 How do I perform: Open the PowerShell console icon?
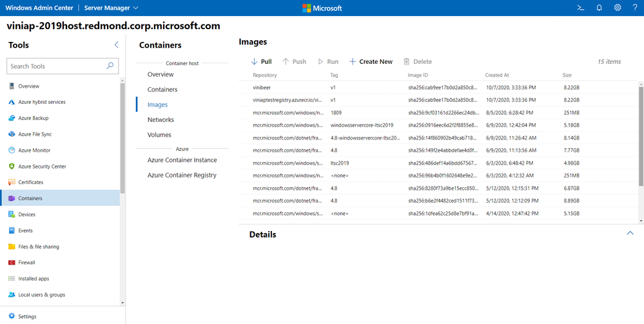(581, 8)
